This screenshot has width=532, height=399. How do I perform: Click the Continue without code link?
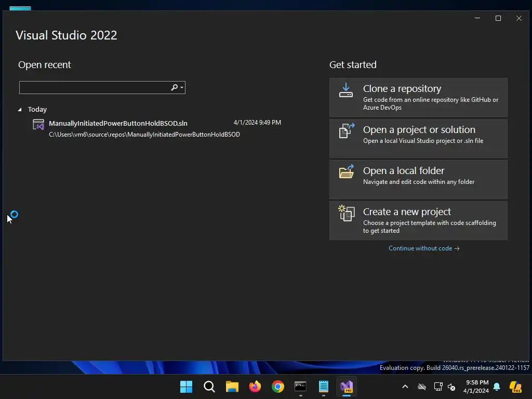[424, 248]
